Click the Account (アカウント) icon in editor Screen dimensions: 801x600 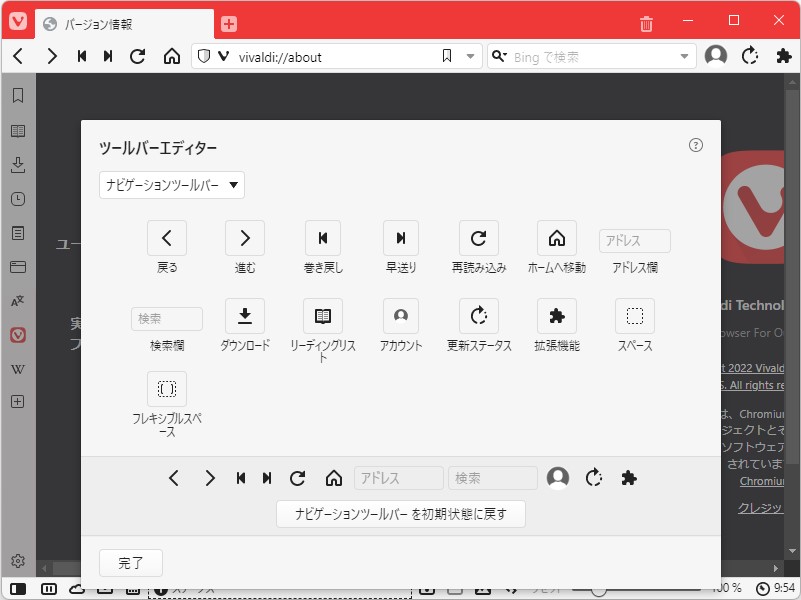point(401,316)
